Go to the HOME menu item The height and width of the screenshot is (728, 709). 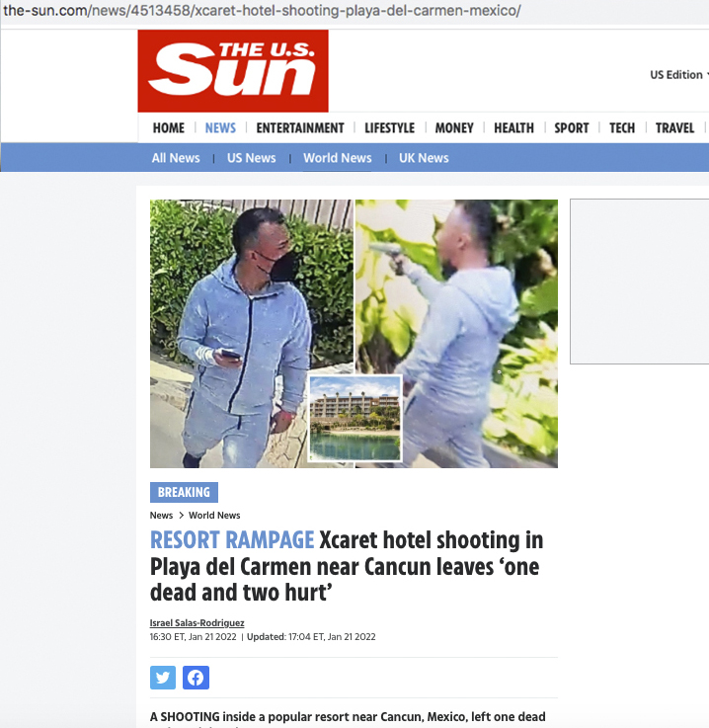pos(169,127)
